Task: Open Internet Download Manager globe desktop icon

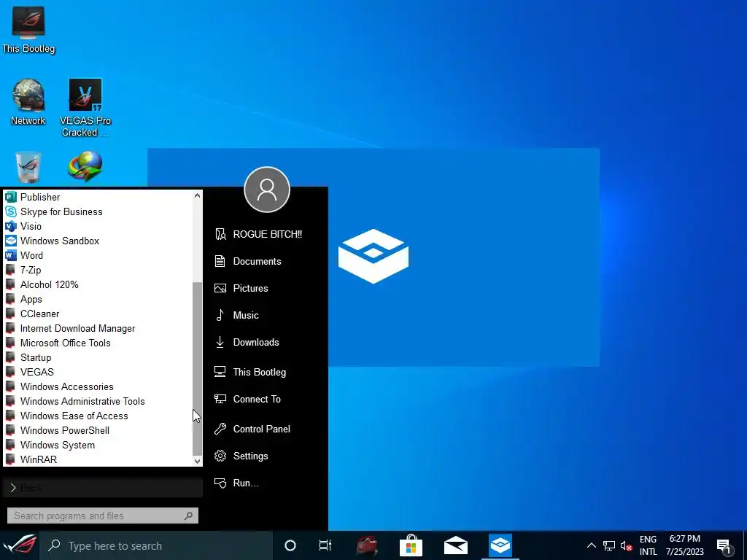Action: click(x=85, y=167)
